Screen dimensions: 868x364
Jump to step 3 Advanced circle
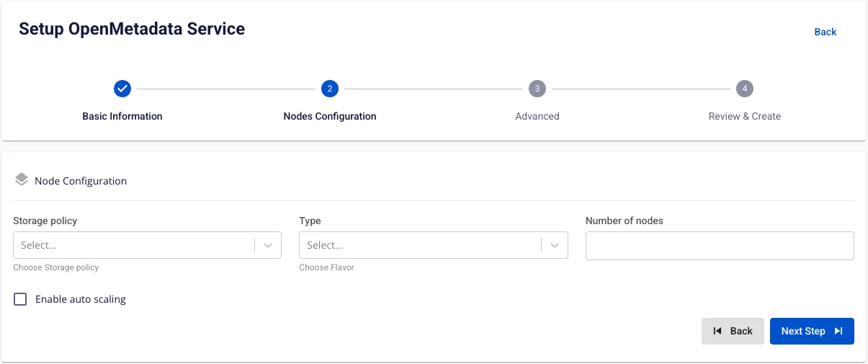coord(537,89)
